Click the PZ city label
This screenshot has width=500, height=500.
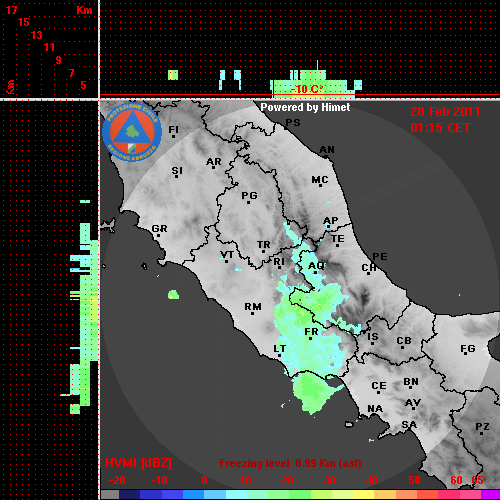click(x=482, y=426)
